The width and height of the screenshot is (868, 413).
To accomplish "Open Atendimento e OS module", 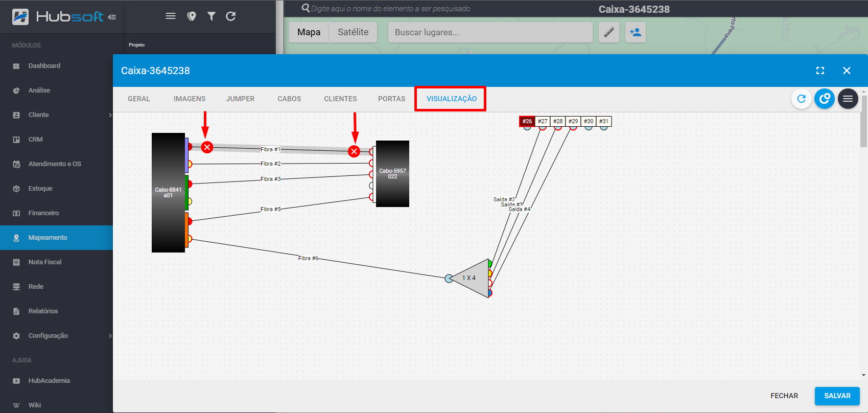I will pos(56,164).
